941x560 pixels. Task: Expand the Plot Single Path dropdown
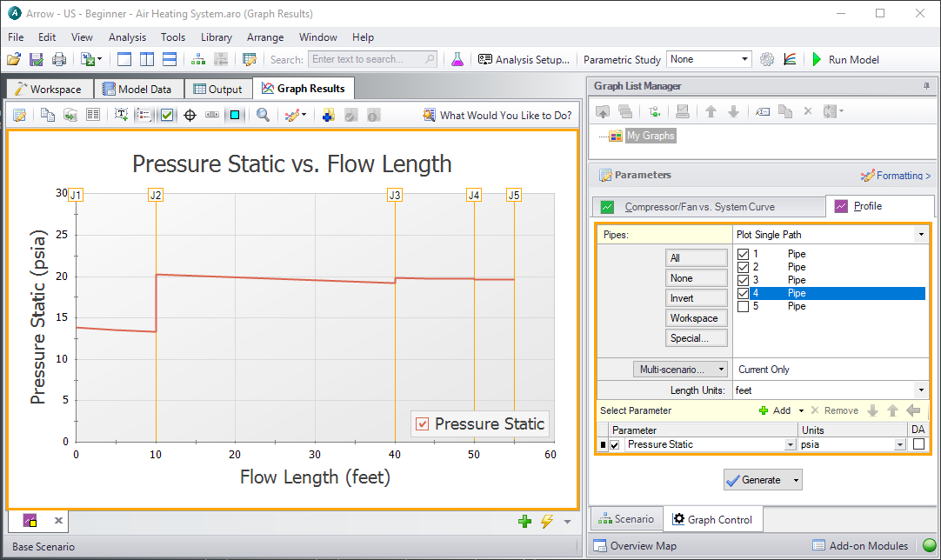(x=921, y=235)
